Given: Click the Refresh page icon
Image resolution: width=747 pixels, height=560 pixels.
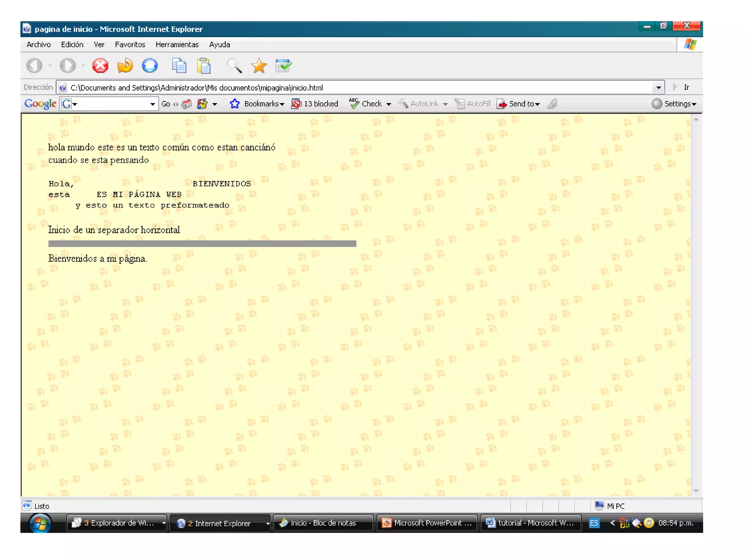Looking at the screenshot, I should pos(125,66).
